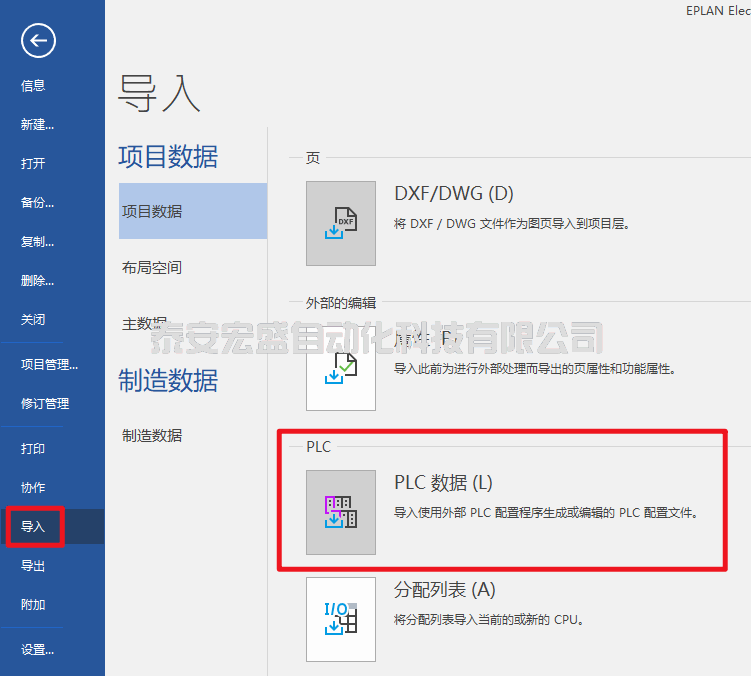Open the 删除... option

click(37, 281)
